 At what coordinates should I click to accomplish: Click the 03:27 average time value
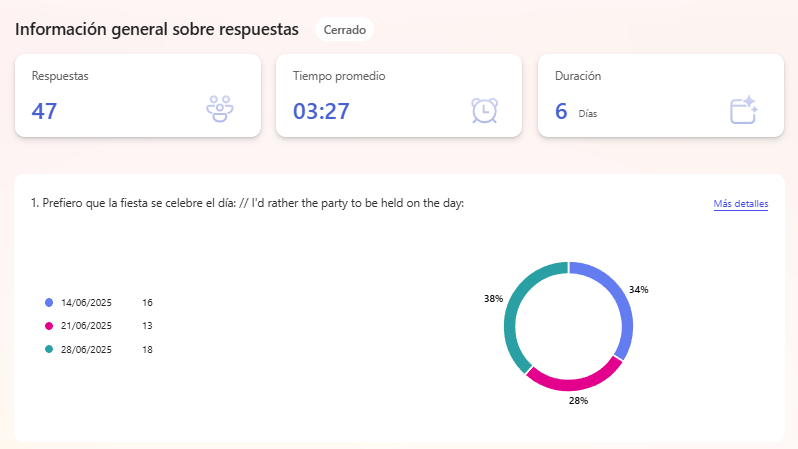[321, 111]
